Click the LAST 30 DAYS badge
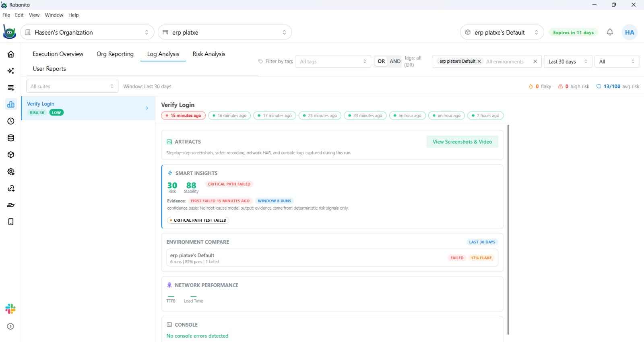The width and height of the screenshot is (644, 342). [x=482, y=242]
